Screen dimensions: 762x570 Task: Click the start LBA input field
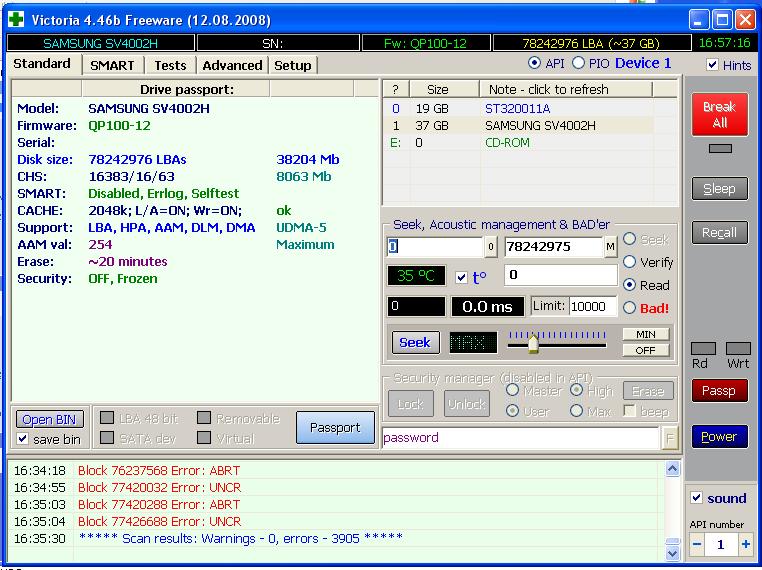coord(435,247)
